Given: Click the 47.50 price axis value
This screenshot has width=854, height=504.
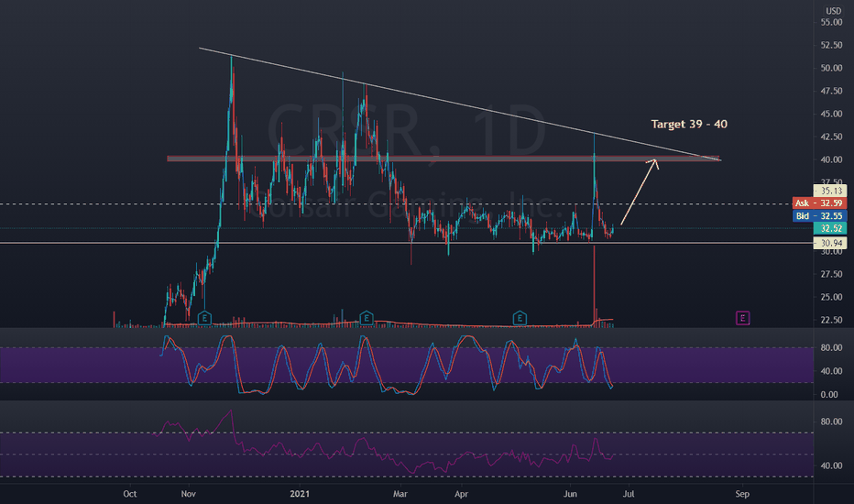Looking at the screenshot, I should (832, 91).
